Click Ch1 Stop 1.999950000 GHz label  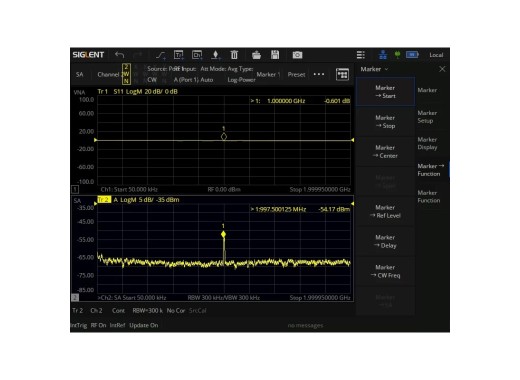(x=320, y=189)
